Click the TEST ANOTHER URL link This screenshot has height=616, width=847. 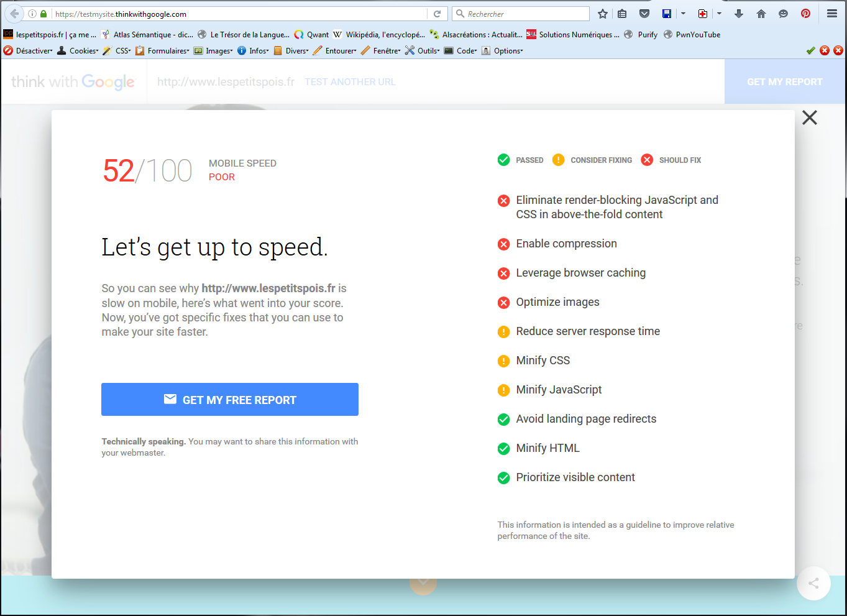(350, 82)
